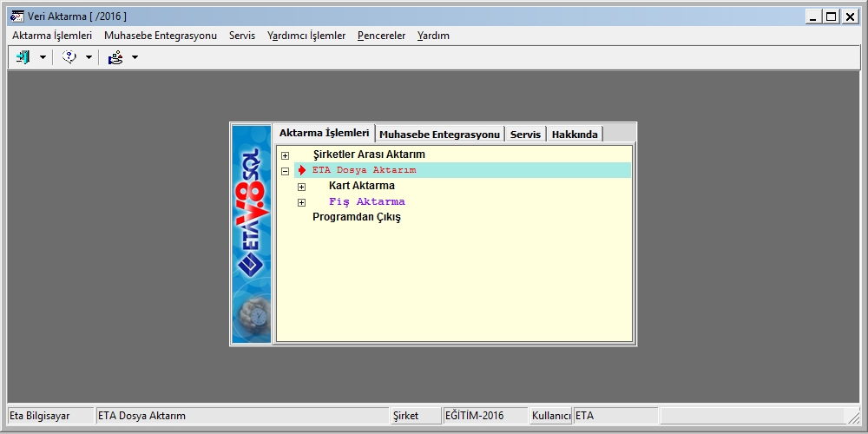Image resolution: width=868 pixels, height=434 pixels.
Task: Expand the Kart Aktarma node
Action: pos(302,187)
